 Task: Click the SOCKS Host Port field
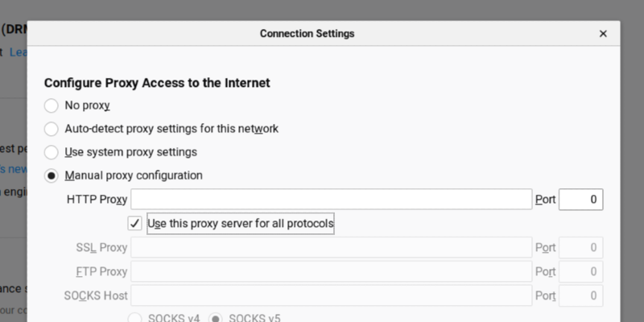click(x=580, y=295)
